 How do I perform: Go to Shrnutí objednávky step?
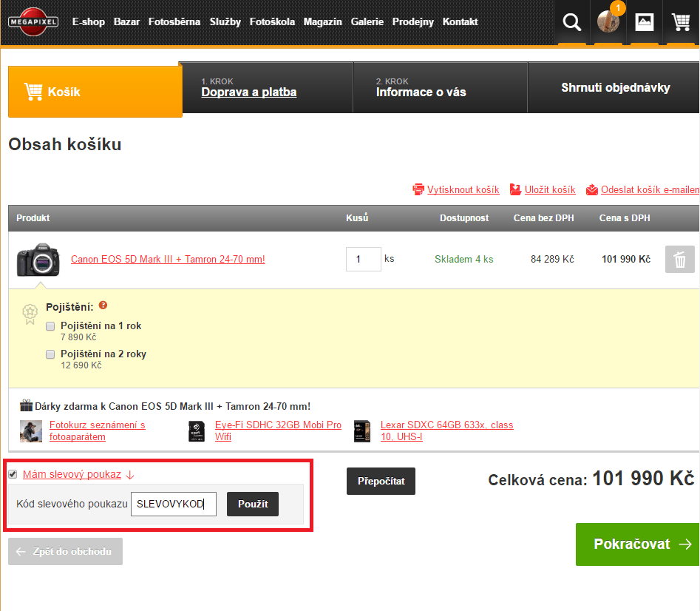pos(614,87)
